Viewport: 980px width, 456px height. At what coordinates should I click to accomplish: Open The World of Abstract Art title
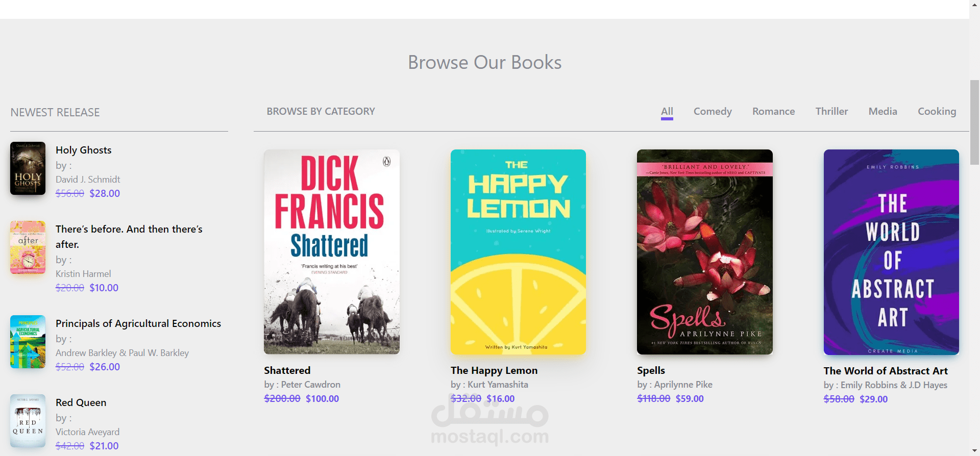coord(886,371)
